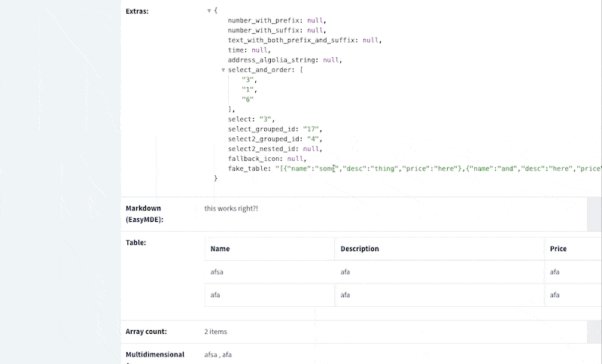The width and height of the screenshot is (602, 364).
Task: Click the fake_table key name
Action: tap(248, 168)
